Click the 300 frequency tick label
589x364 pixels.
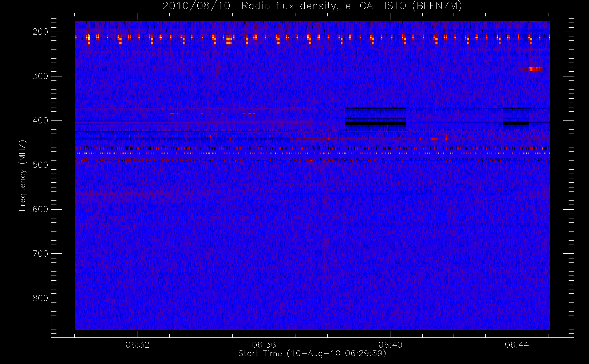[40, 76]
